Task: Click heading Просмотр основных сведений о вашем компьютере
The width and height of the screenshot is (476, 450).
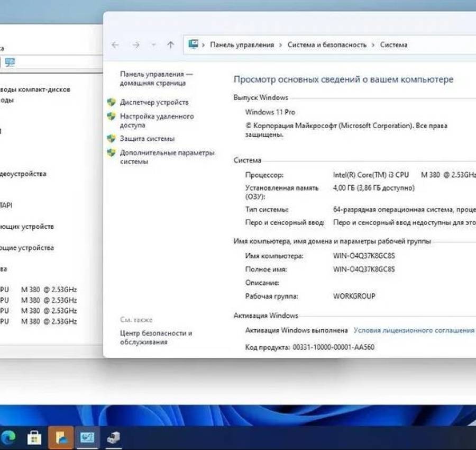Action: (x=343, y=79)
